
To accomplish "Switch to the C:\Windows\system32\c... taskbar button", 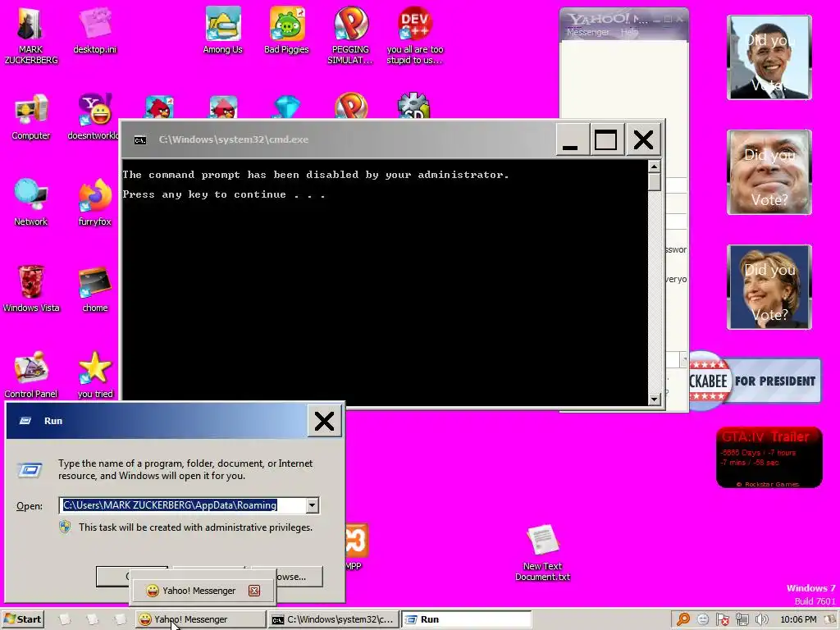I will [x=334, y=619].
